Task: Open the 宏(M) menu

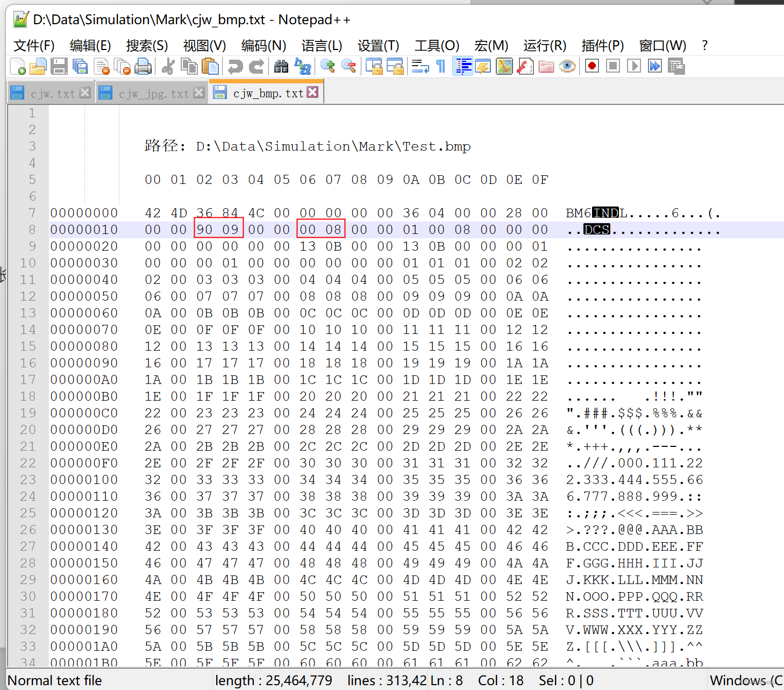Action: tap(490, 46)
